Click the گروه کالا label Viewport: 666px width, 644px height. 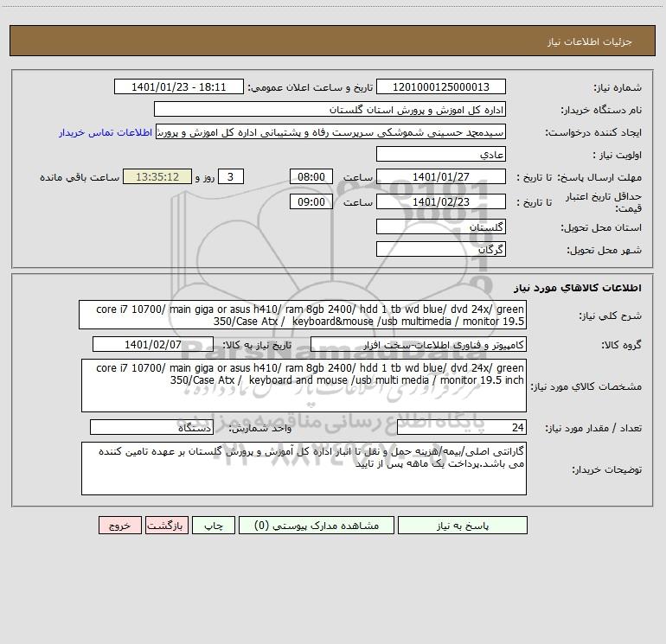point(621,345)
